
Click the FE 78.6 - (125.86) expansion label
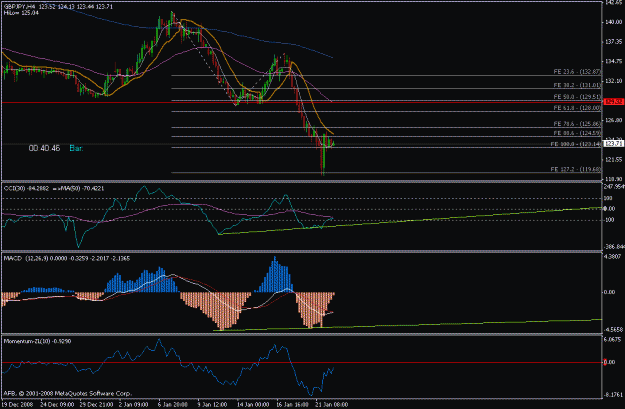(x=577, y=124)
